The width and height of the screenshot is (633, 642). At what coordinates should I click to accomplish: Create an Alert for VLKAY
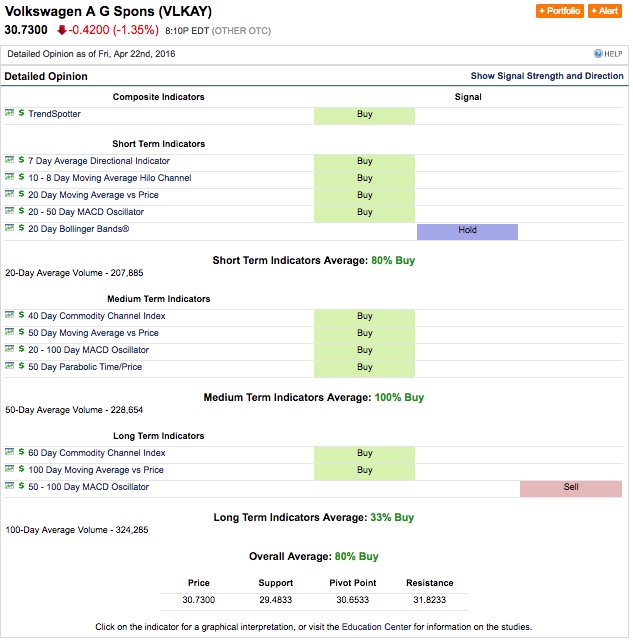605,11
